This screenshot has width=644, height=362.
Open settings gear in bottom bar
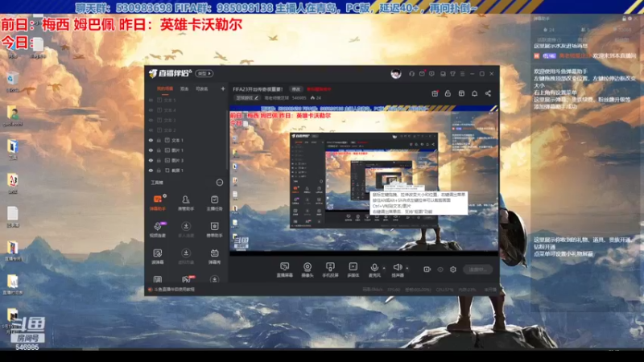(452, 269)
